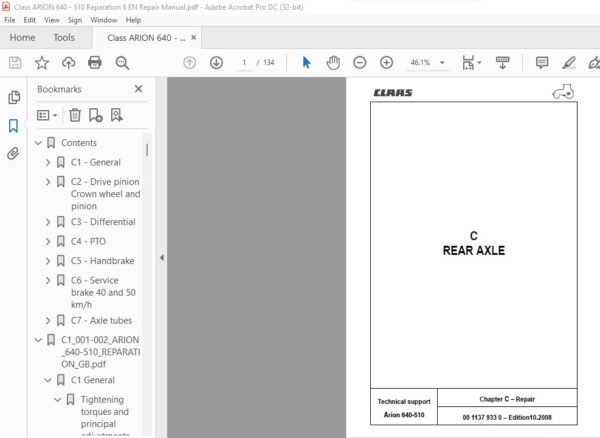Jump to C3 - Differential bookmark
600x438 pixels.
tap(103, 222)
